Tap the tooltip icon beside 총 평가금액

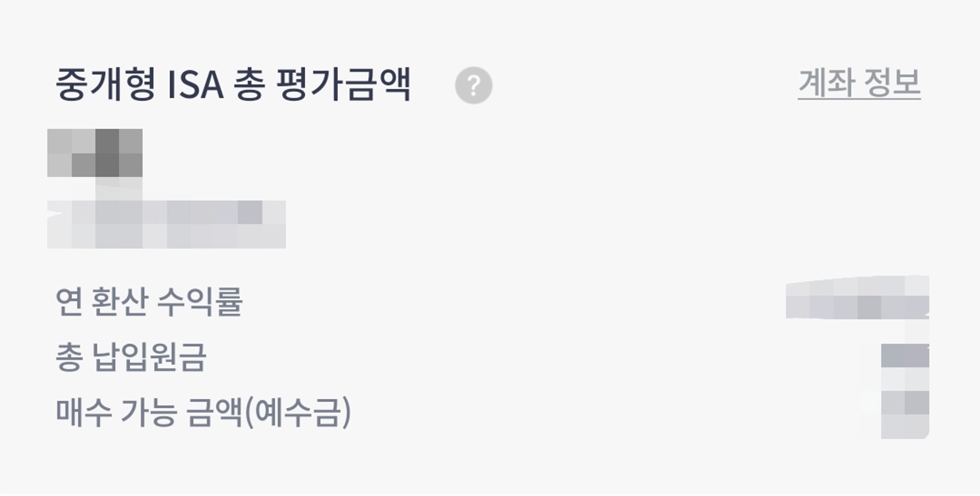click(473, 85)
